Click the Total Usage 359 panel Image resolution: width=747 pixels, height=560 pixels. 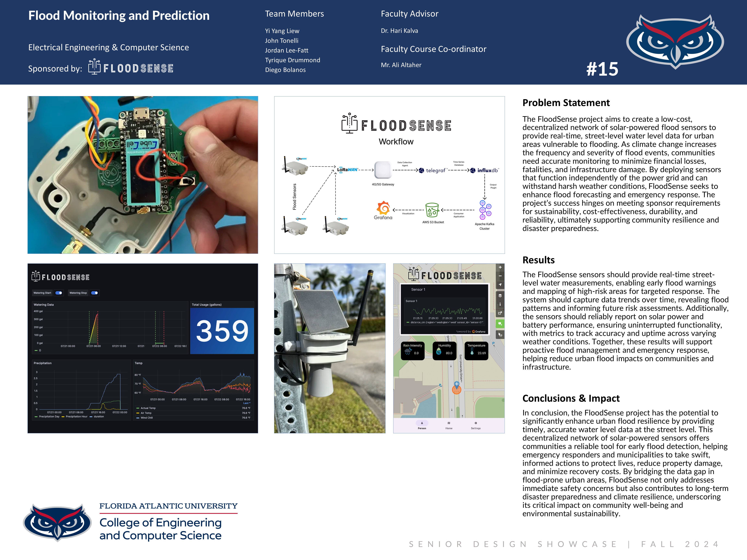tap(222, 330)
